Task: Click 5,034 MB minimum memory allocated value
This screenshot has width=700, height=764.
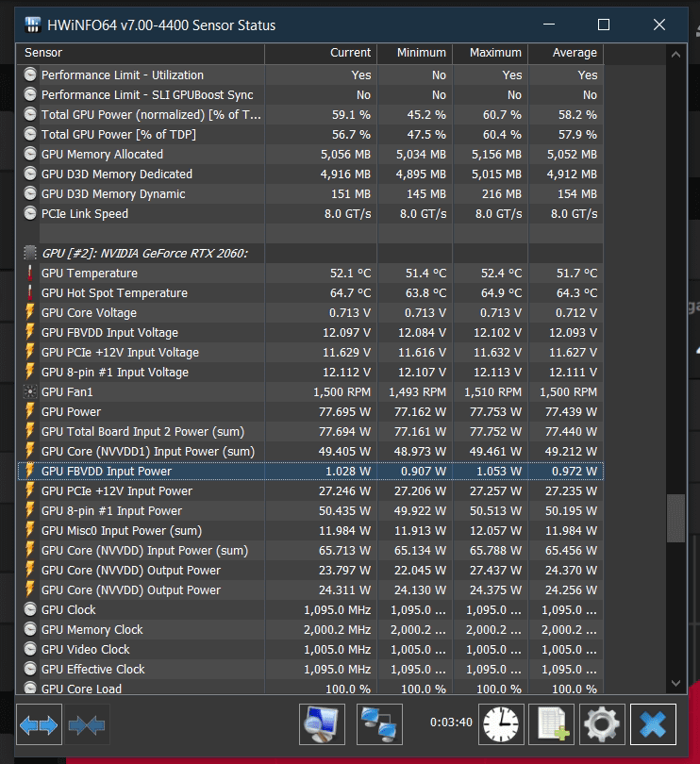Action: pos(421,155)
